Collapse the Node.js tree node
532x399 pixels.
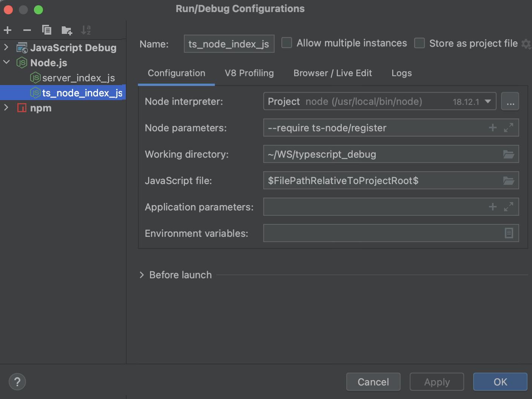pos(6,62)
